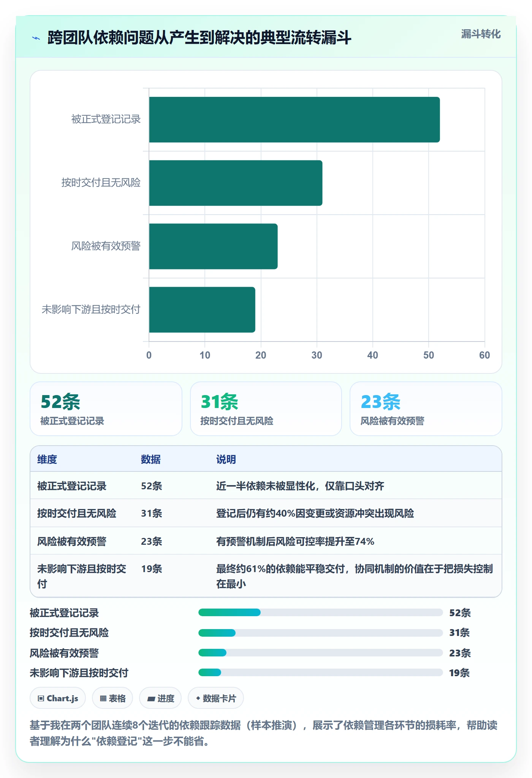Click the 按时交付且无风险 chart bar
The width and height of the screenshot is (532, 778).
click(236, 183)
